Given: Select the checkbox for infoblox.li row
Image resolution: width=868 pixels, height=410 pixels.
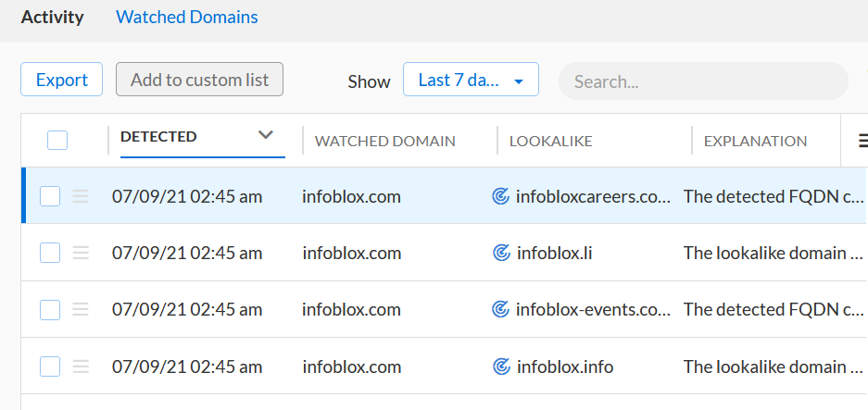Looking at the screenshot, I should [50, 253].
